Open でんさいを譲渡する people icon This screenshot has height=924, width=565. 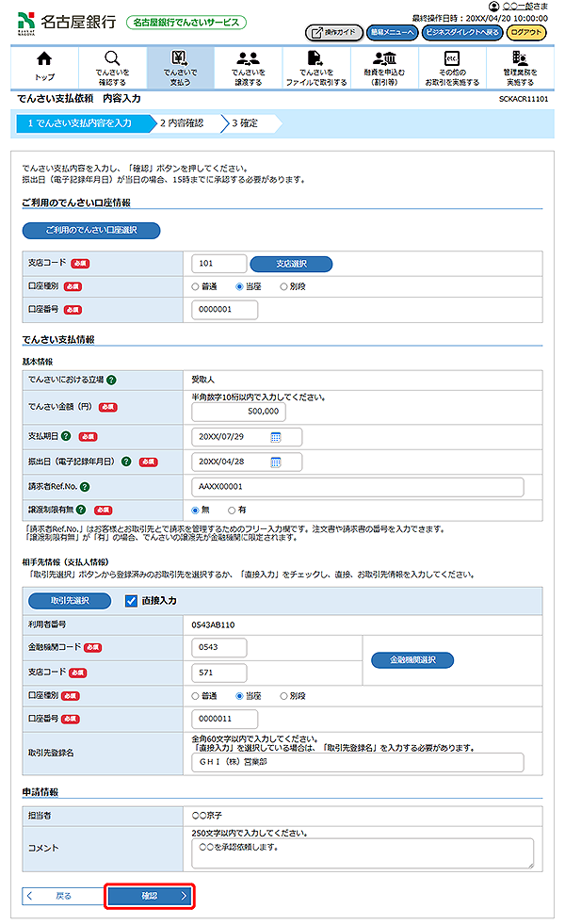tap(248, 68)
